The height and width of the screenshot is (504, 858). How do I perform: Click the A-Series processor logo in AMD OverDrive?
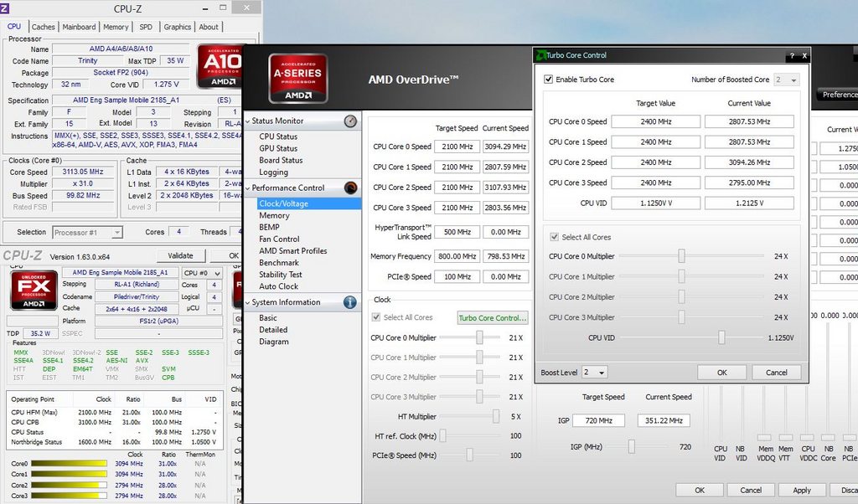297,79
